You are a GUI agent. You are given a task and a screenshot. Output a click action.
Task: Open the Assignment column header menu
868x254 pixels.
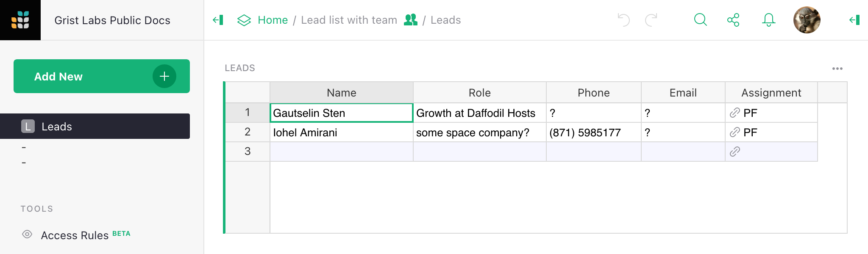tap(771, 92)
